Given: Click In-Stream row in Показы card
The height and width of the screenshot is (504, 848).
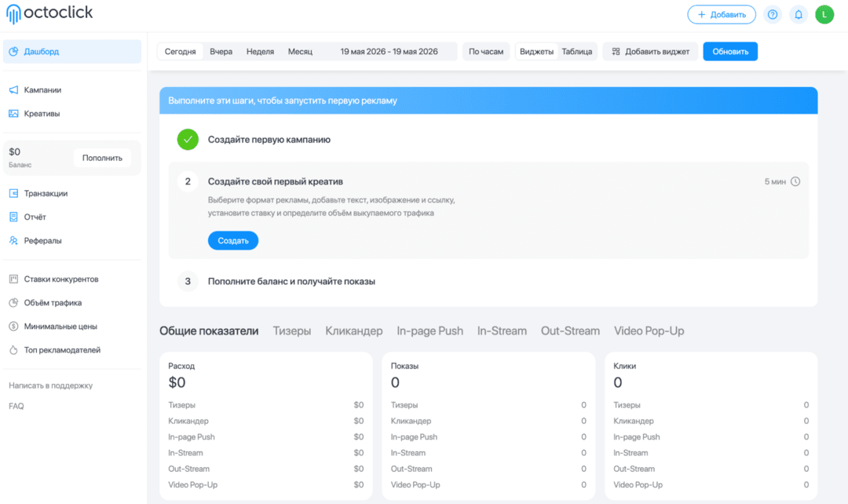Looking at the screenshot, I should pyautogui.click(x=488, y=453).
